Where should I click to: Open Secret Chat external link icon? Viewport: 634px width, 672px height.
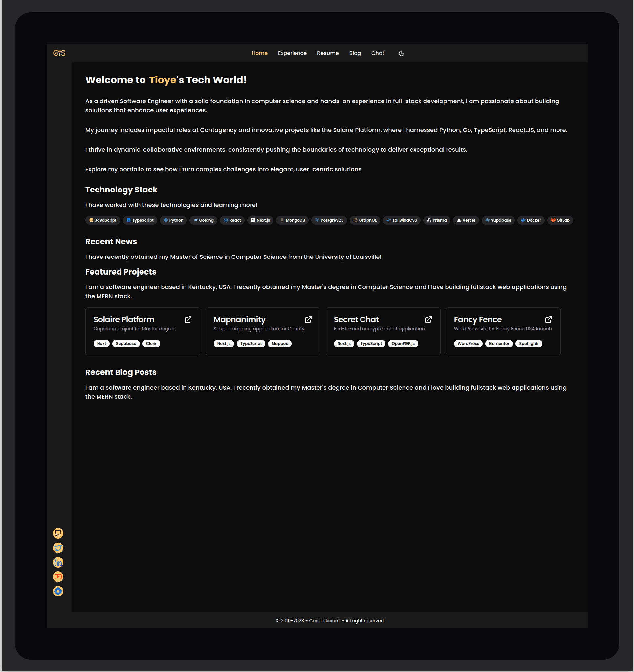[428, 320]
